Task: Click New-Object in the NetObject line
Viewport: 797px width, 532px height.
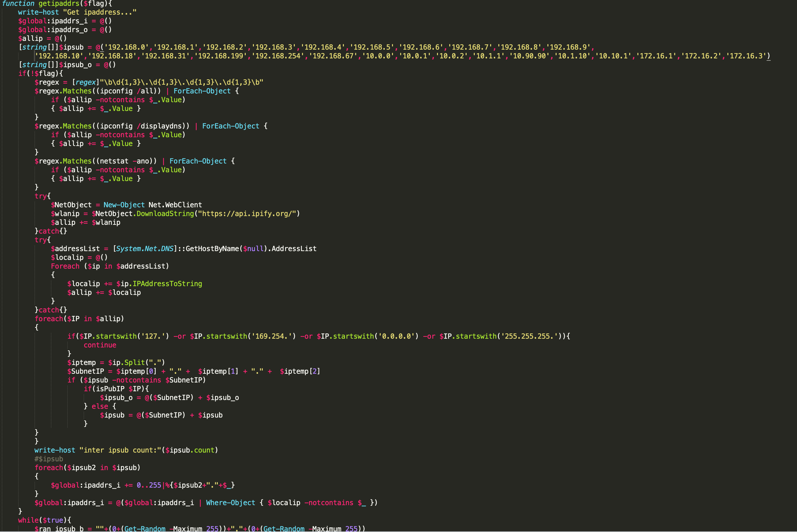Action: click(124, 205)
